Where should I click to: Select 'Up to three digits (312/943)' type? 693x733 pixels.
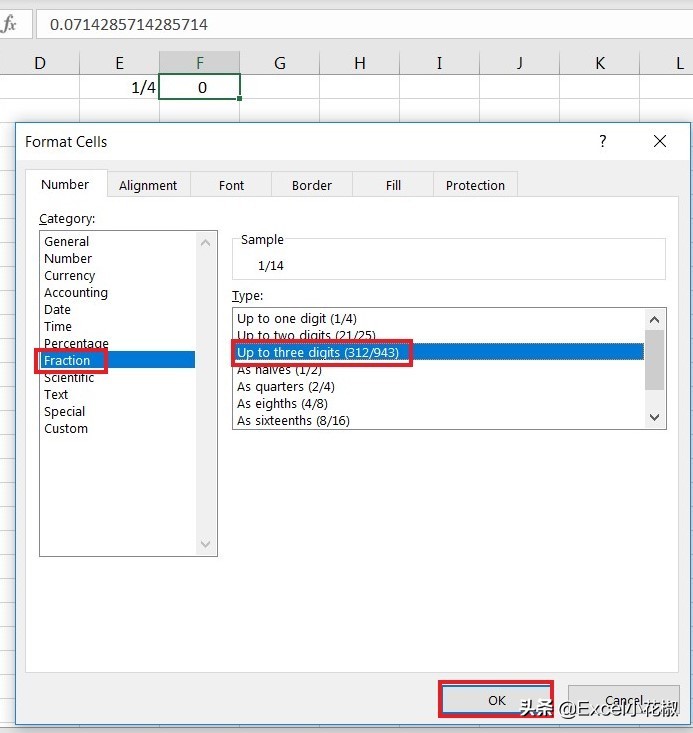click(x=439, y=352)
